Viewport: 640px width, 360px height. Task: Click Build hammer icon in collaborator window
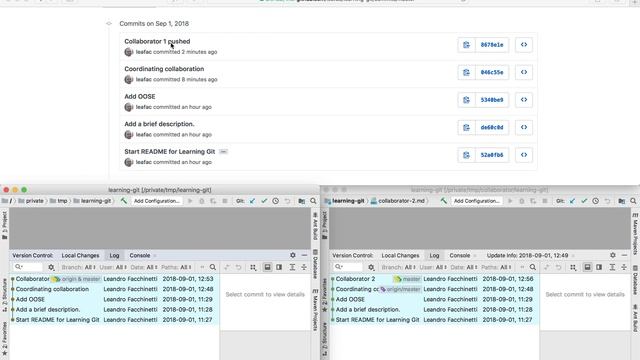click(444, 201)
